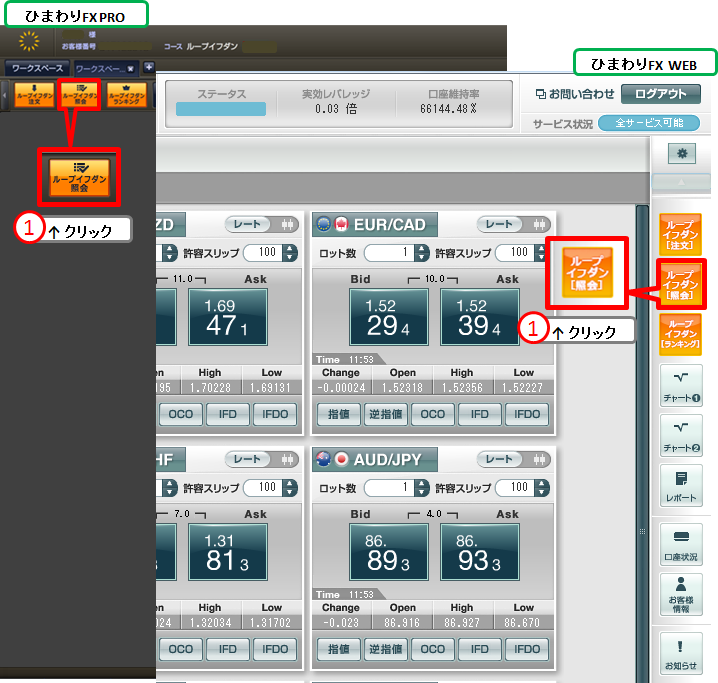
Task: Click AUD/JPY ロット数 input field
Action: click(389, 488)
